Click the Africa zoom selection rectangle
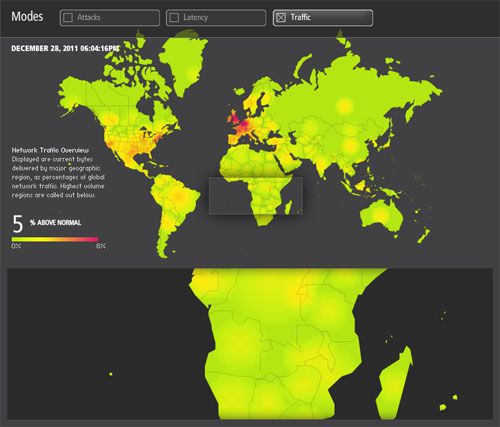The width and height of the screenshot is (500, 427). pos(256,196)
